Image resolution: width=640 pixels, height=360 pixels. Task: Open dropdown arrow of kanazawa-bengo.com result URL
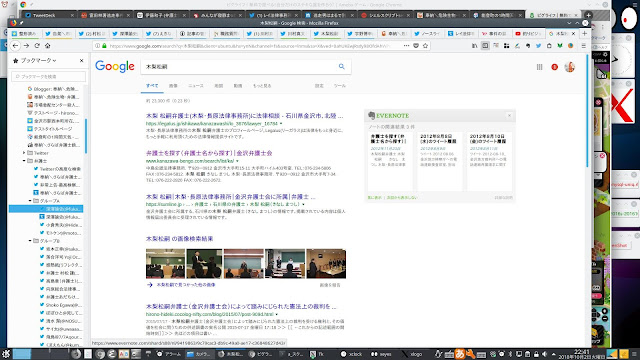tap(237, 161)
